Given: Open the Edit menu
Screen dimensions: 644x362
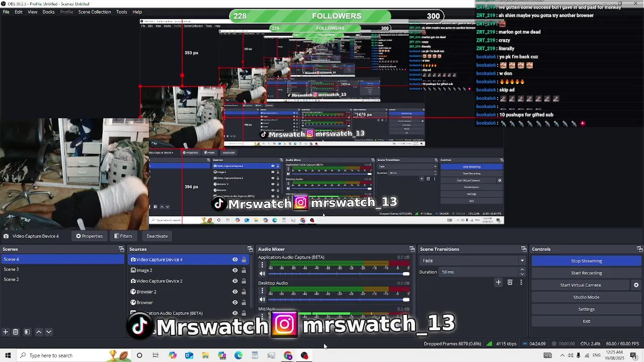Looking at the screenshot, I should (19, 12).
